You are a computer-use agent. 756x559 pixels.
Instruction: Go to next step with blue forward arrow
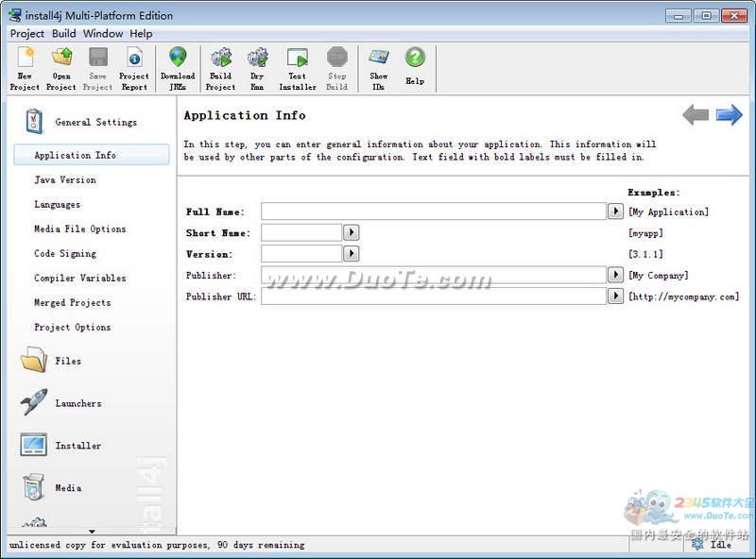pos(729,114)
